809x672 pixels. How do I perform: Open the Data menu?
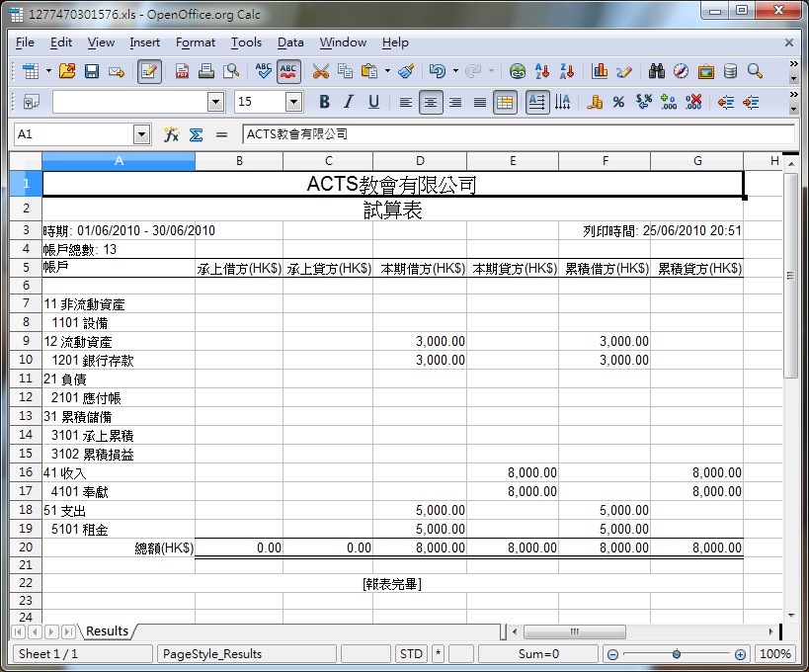point(290,42)
